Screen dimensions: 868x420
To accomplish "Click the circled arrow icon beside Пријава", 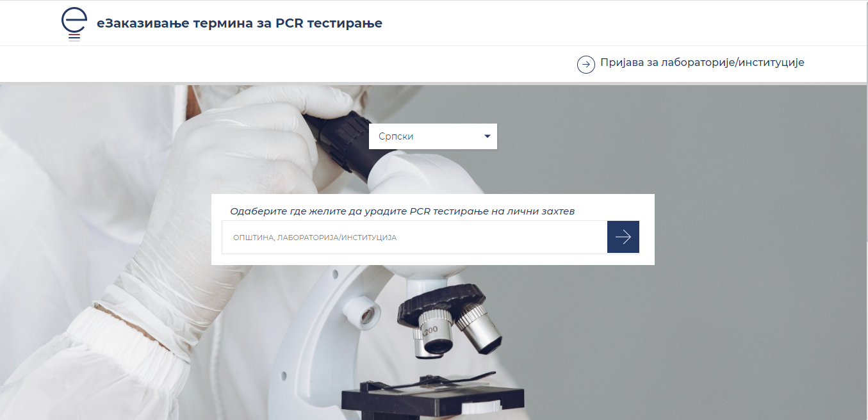I will tap(586, 65).
